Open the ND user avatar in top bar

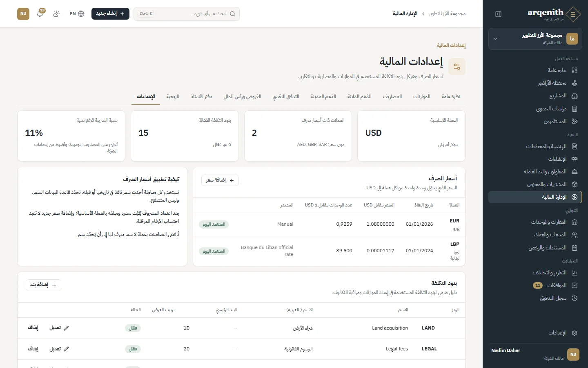23,13
